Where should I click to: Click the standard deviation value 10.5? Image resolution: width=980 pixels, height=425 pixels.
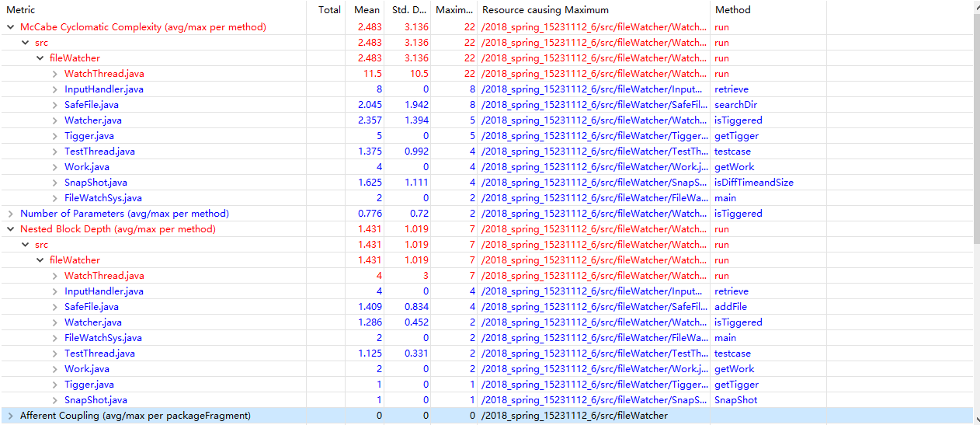418,74
